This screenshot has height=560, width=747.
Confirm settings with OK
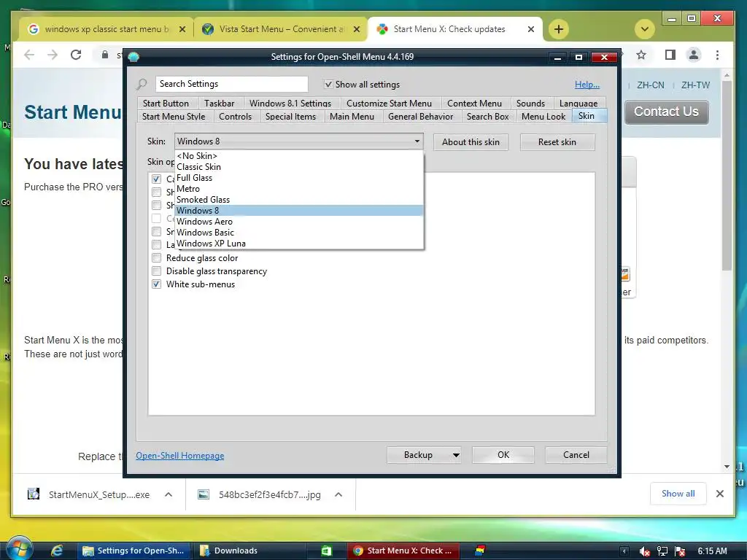[503, 455]
